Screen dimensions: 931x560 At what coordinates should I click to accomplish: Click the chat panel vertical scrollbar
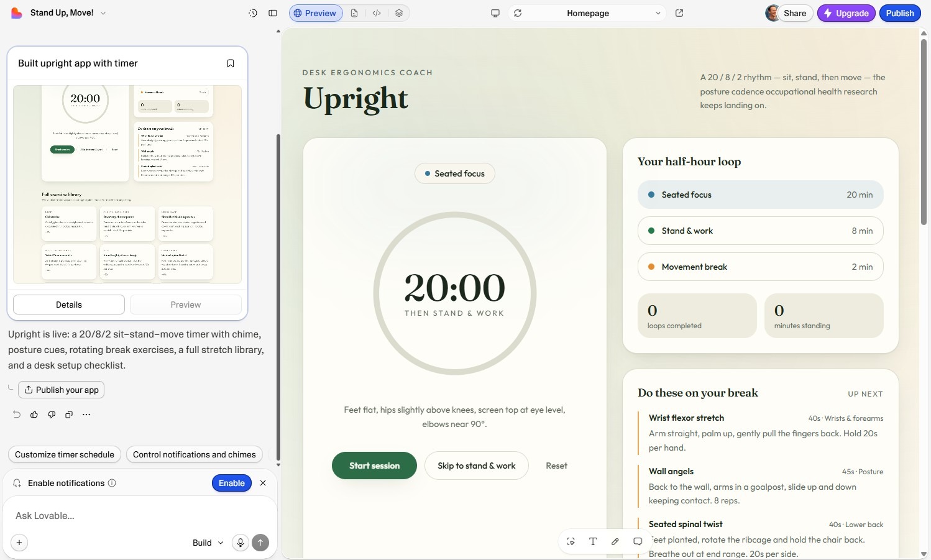point(278,297)
